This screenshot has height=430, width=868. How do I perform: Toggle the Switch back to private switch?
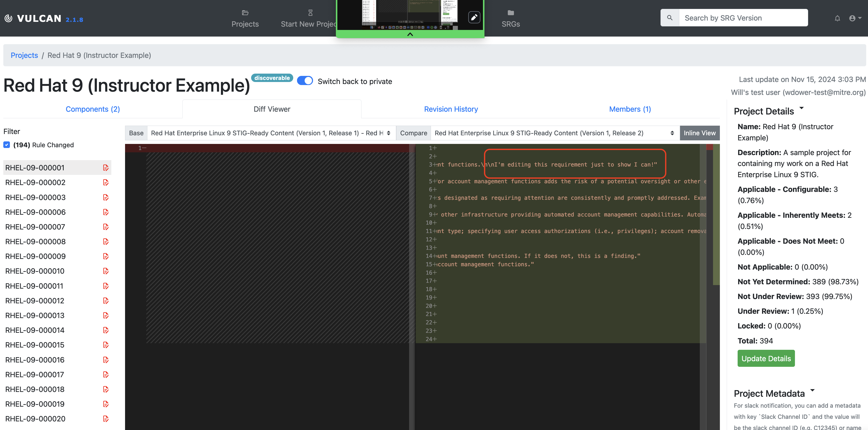305,81
